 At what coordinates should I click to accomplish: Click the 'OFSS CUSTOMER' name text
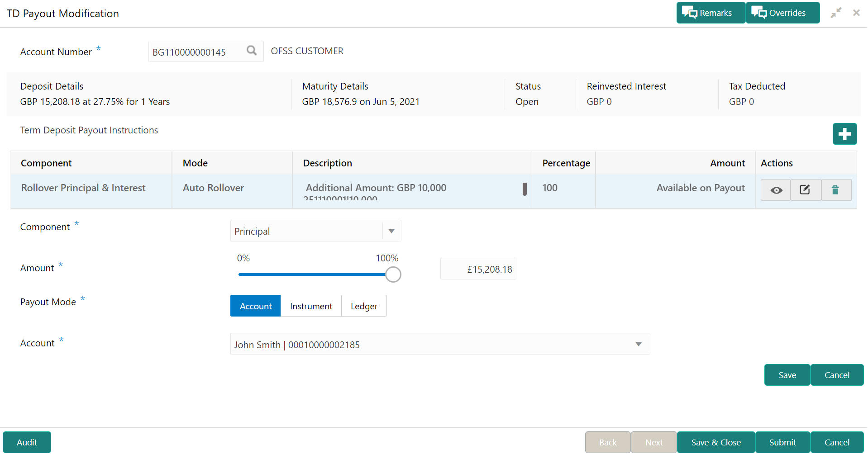click(307, 51)
